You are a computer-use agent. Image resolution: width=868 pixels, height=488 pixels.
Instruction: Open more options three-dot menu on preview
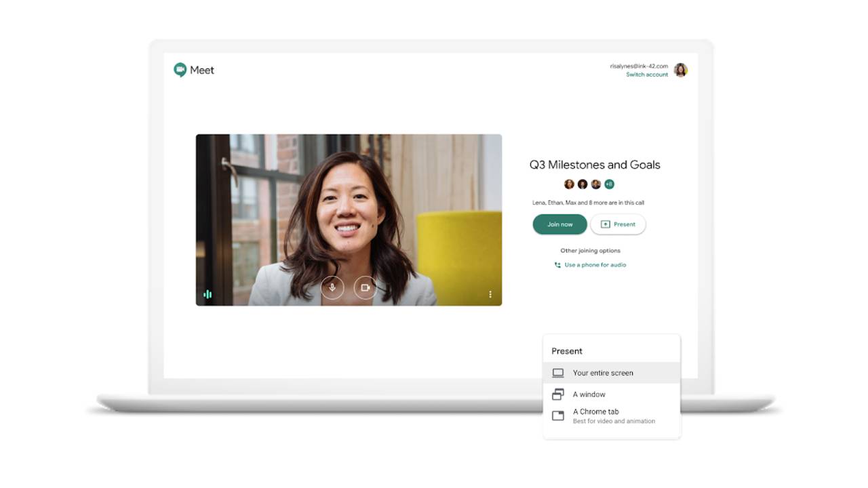pos(490,294)
